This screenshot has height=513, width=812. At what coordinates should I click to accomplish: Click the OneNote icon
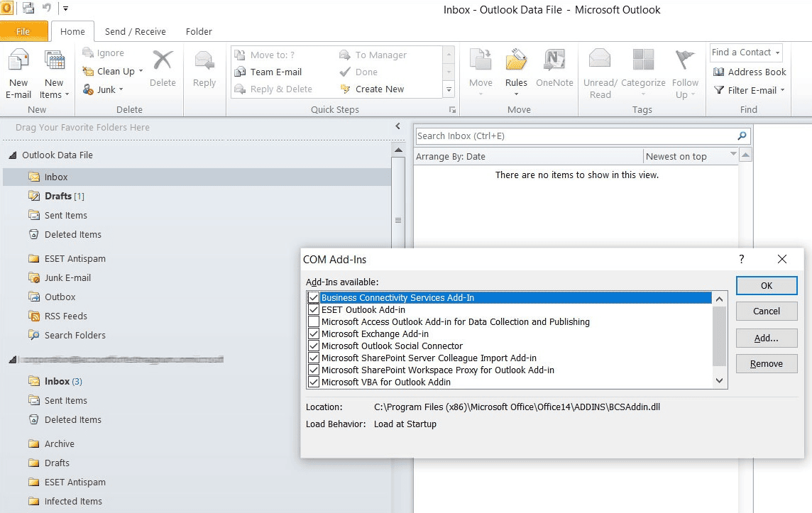554,62
